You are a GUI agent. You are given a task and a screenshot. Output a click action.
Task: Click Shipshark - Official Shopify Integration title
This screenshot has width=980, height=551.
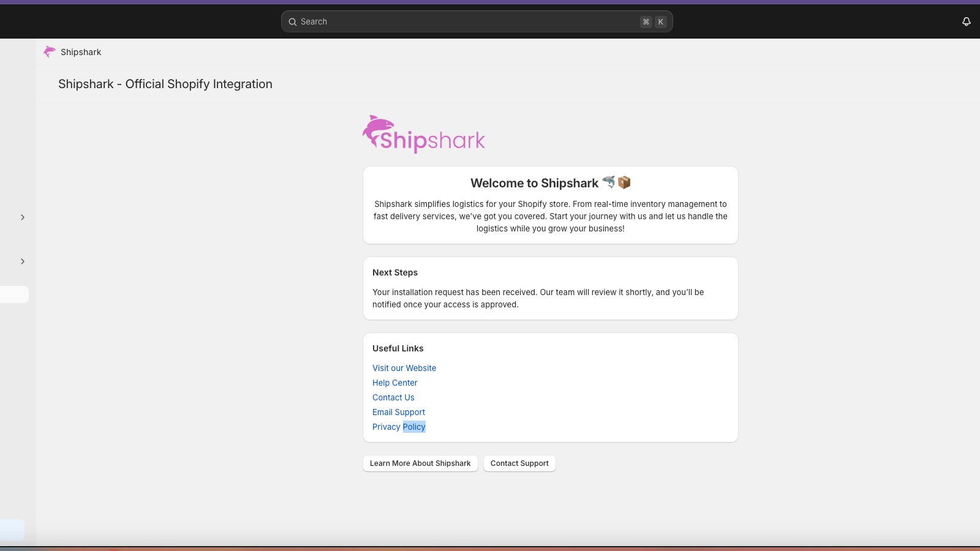(x=165, y=84)
